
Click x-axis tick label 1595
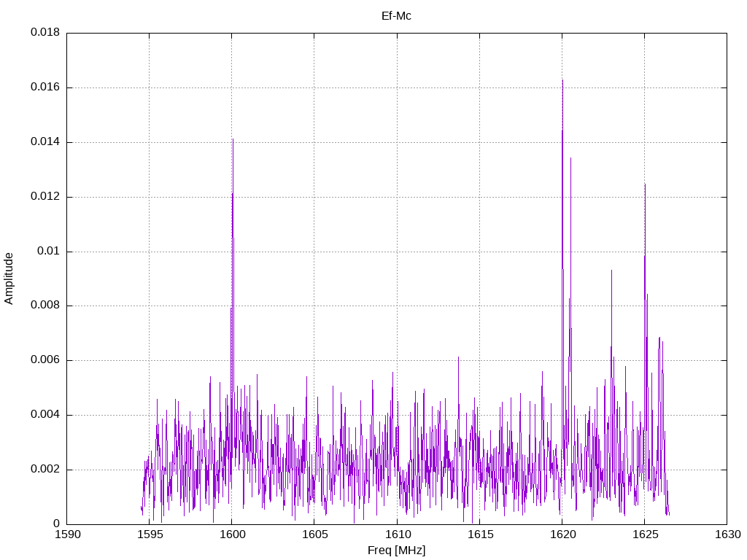tap(150, 534)
